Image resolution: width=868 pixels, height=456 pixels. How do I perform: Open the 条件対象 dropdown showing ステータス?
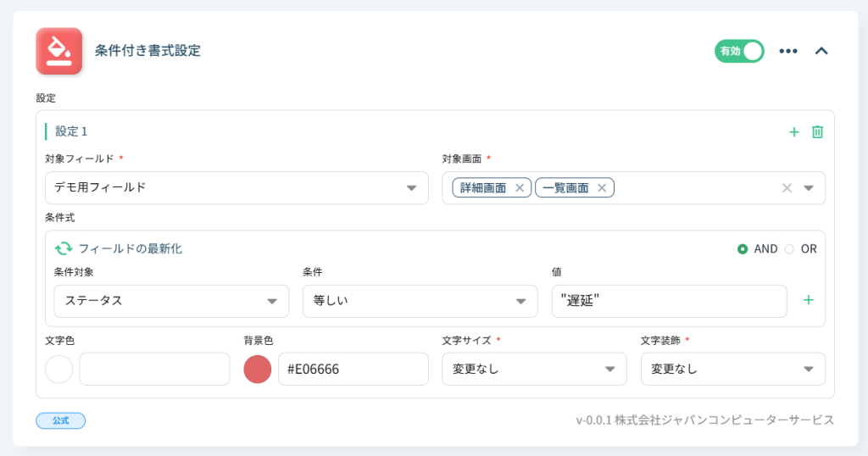point(171,301)
